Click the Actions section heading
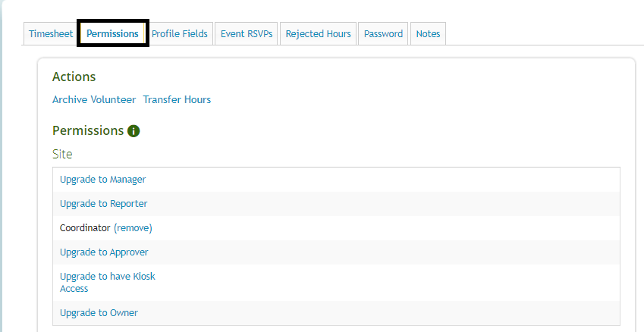Screen dimensions: 644x332 [74, 77]
